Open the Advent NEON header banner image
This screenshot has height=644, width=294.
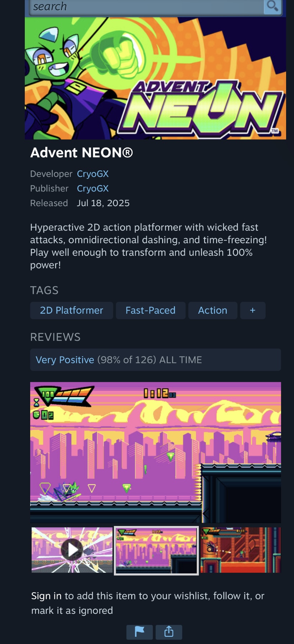155,78
